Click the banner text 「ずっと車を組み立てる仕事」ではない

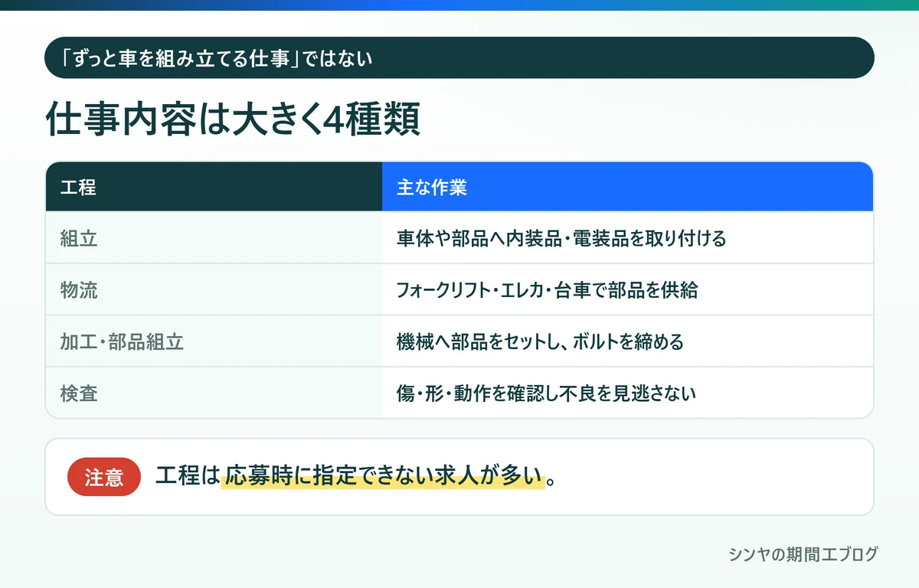coord(217,58)
